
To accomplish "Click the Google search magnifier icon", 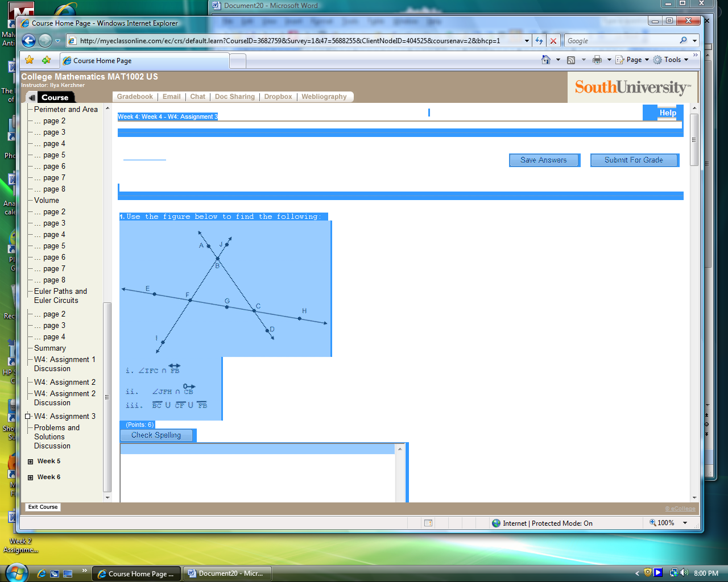I will click(x=683, y=41).
